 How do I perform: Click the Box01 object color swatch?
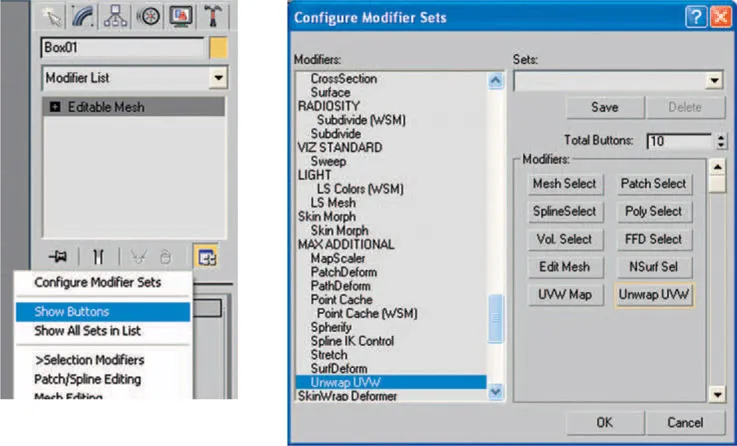(x=218, y=47)
